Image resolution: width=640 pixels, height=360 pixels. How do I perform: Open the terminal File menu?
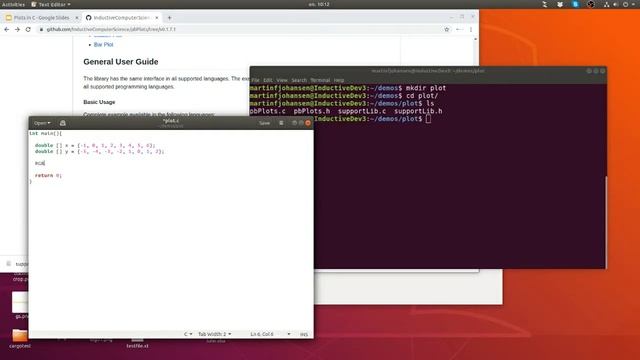click(256, 80)
